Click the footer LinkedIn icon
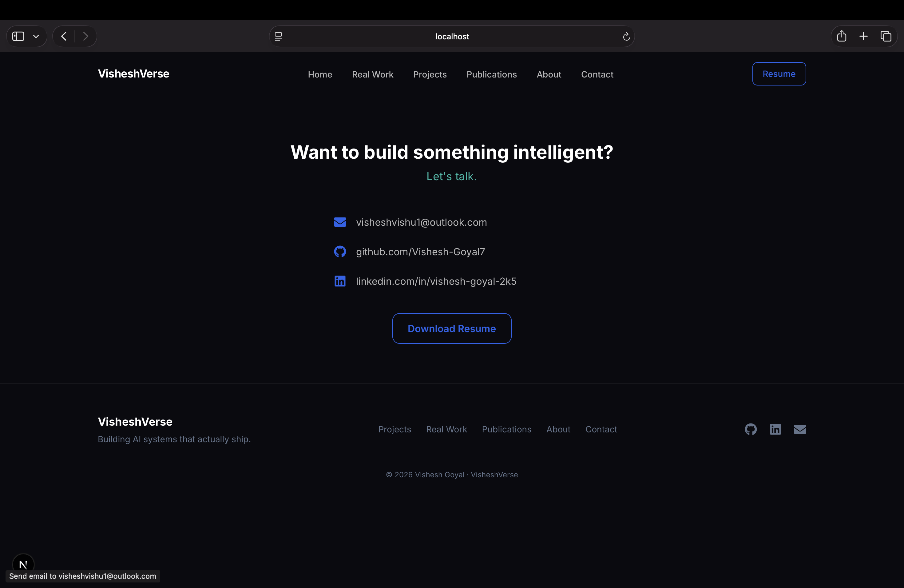 point(775,429)
